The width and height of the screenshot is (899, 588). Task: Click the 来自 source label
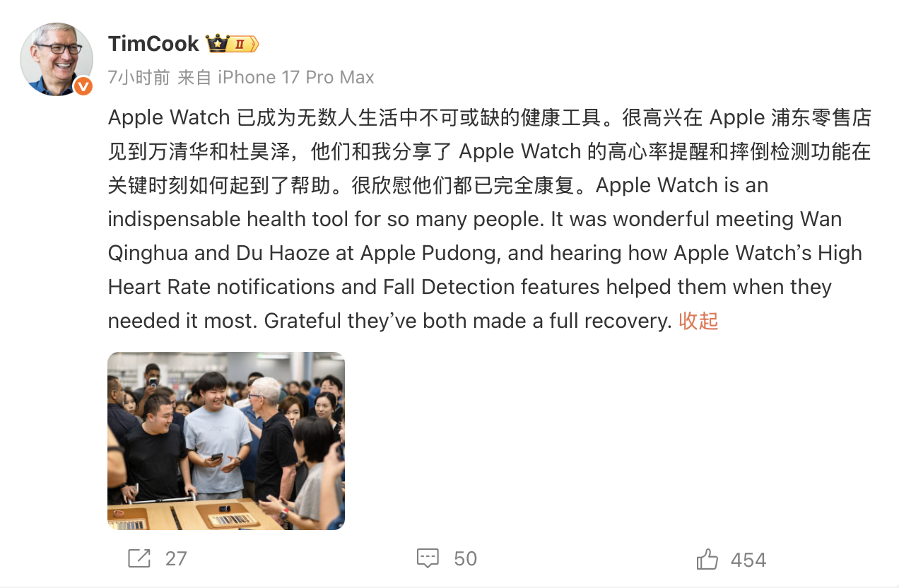point(194,77)
